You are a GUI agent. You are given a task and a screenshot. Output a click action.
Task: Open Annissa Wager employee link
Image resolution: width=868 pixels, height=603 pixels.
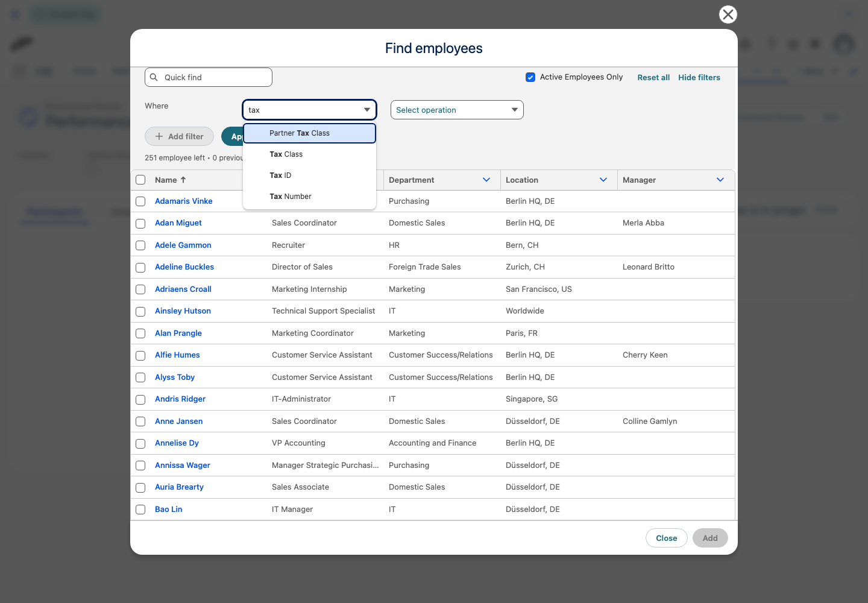coord(183,466)
